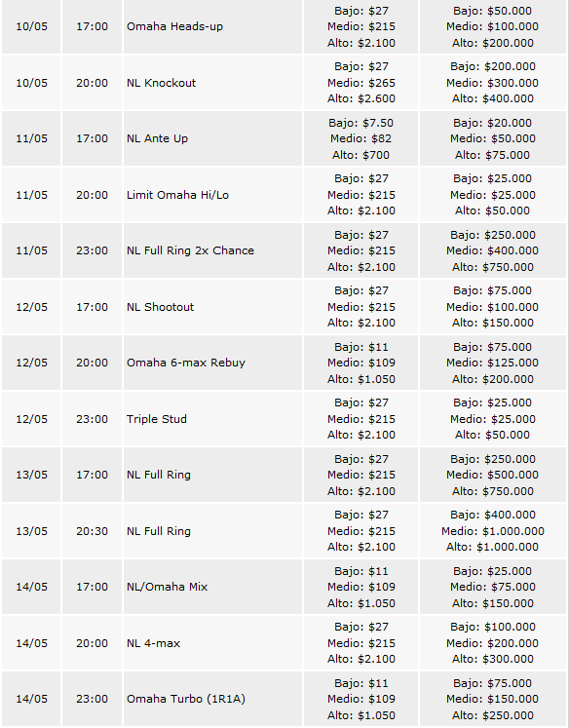The height and width of the screenshot is (728, 569).
Task: Click the Omaha Heads-up tournament name
Action: click(x=174, y=26)
